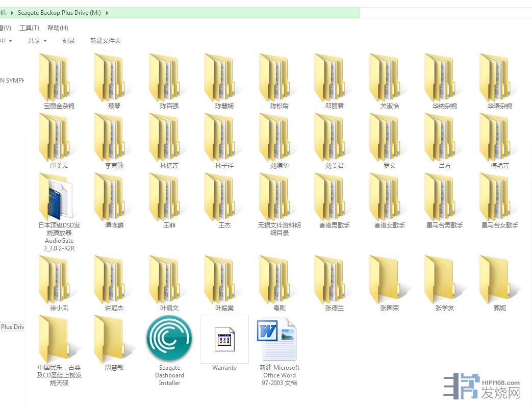Open the 工具(T) menu
Screen dimensions: 532x407
click(29, 28)
